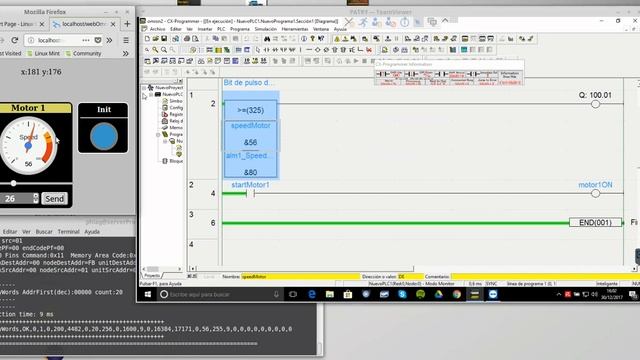
Task: Open the Simulación menu
Action: (x=266, y=29)
